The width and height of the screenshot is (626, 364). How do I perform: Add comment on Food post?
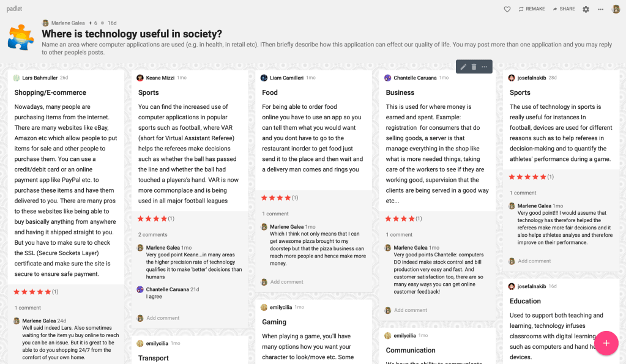tap(286, 282)
